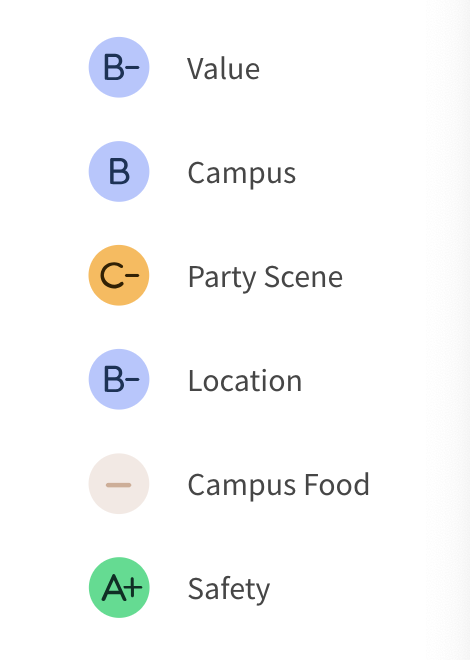Select the green A+ Safety badge
Image resolution: width=470 pixels, height=660 pixels.
(119, 588)
